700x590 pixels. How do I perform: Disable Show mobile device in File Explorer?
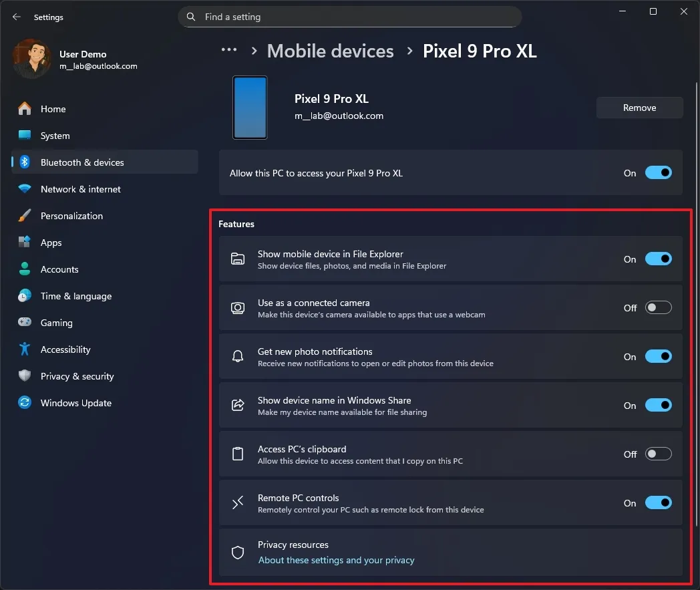pyautogui.click(x=658, y=259)
